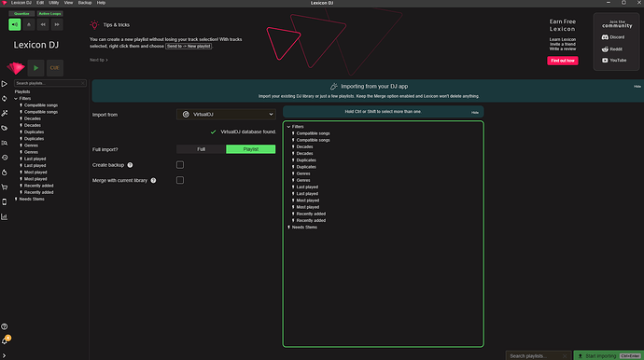Click the Merge with current library help icon
The height and width of the screenshot is (360, 644).
click(153, 180)
